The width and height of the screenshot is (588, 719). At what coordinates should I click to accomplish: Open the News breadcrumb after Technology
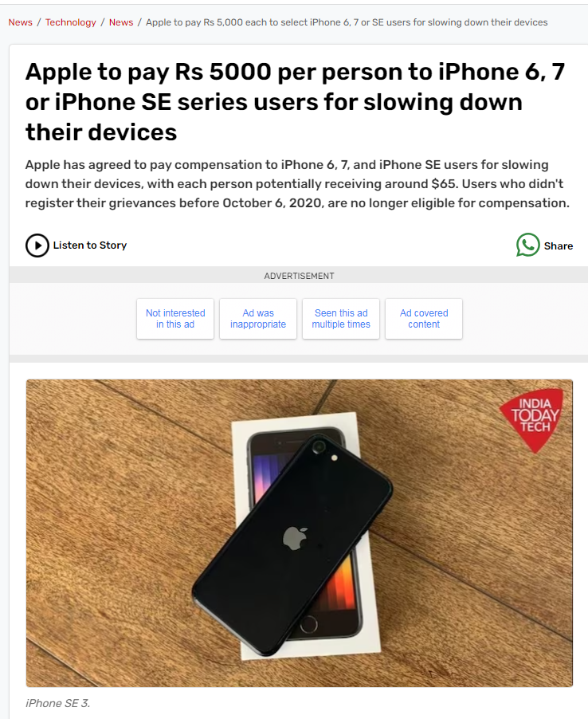[121, 22]
